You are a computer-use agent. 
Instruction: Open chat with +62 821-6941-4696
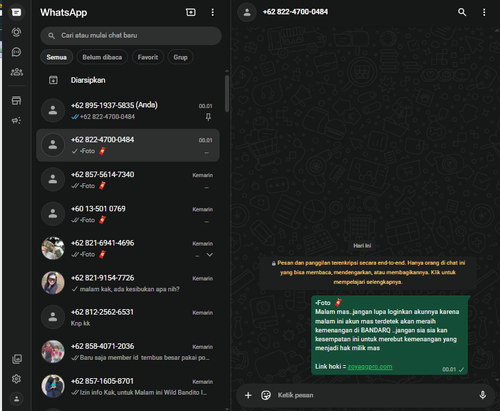(128, 248)
